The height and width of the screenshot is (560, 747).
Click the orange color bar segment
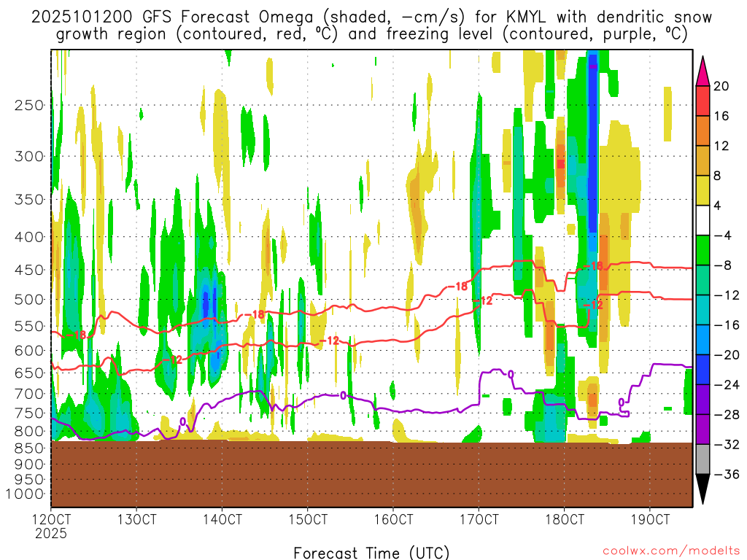pyautogui.click(x=703, y=131)
